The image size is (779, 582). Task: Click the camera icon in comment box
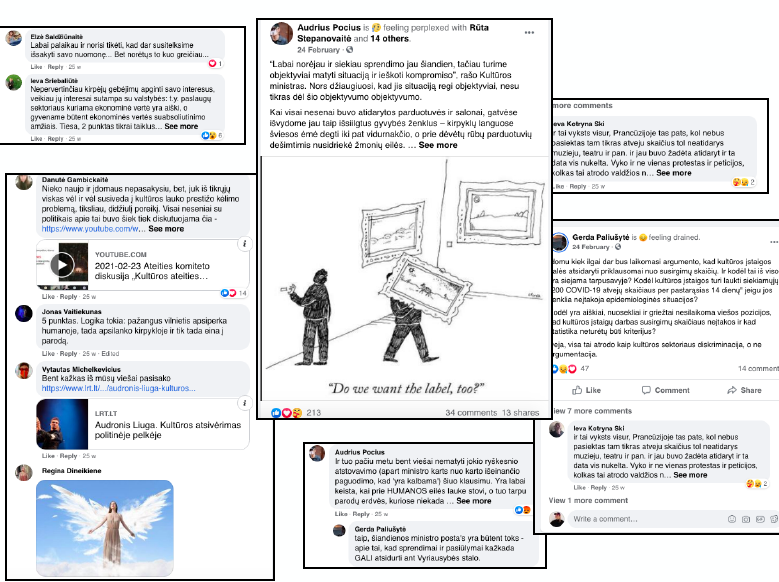[x=746, y=519]
